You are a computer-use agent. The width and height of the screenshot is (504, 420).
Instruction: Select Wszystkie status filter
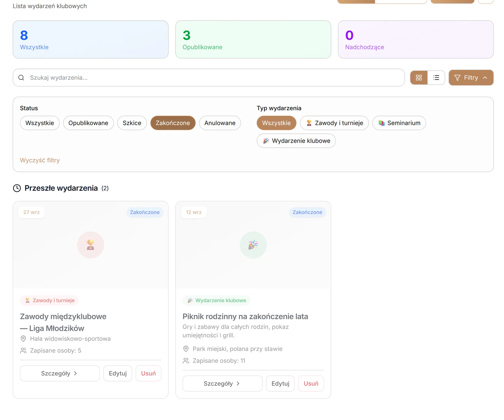[x=40, y=123]
